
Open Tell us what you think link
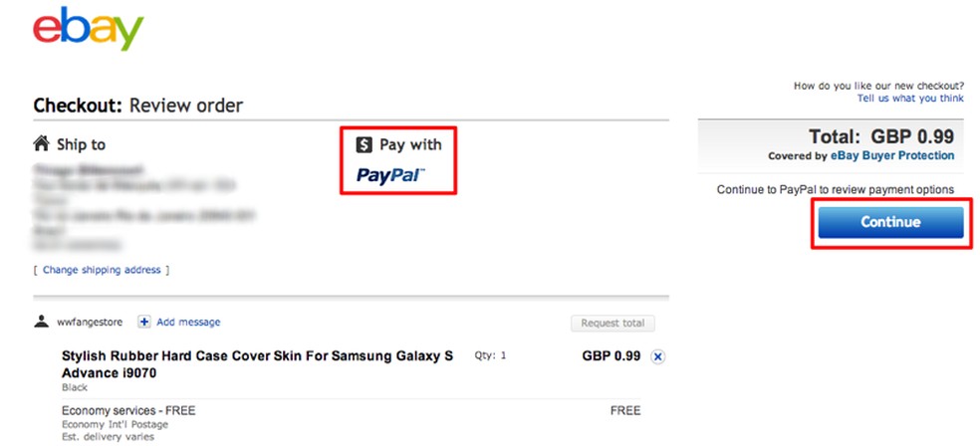pyautogui.click(x=910, y=99)
